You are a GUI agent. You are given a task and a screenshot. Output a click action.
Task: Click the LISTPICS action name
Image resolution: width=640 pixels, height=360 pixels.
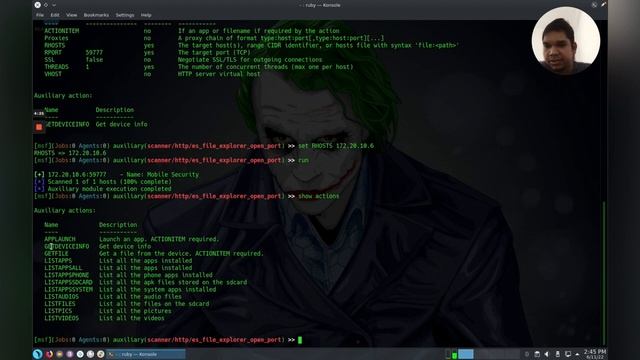pyautogui.click(x=58, y=311)
